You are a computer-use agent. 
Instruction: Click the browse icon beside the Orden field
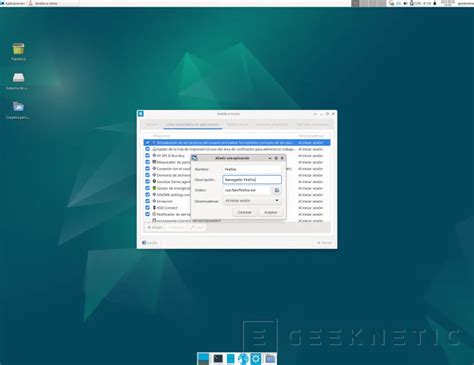point(277,190)
